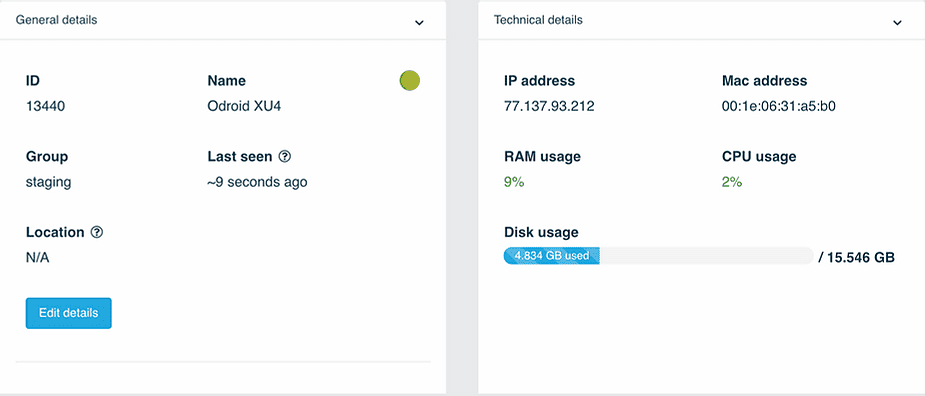Screen dimensions: 925x396
Task: Collapse the Technical details panel chevron
Action: click(x=897, y=22)
